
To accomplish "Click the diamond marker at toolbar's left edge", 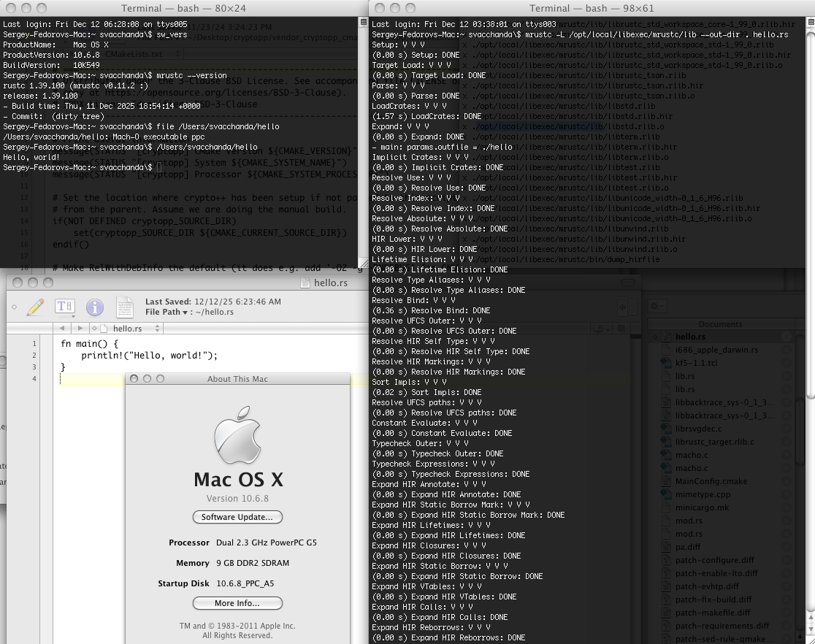I will click(14, 307).
